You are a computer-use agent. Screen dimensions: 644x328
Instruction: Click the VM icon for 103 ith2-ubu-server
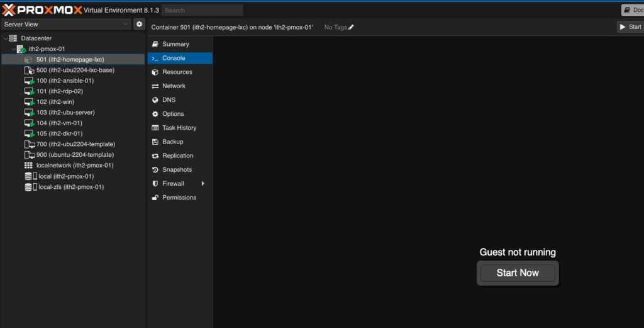pyautogui.click(x=29, y=113)
